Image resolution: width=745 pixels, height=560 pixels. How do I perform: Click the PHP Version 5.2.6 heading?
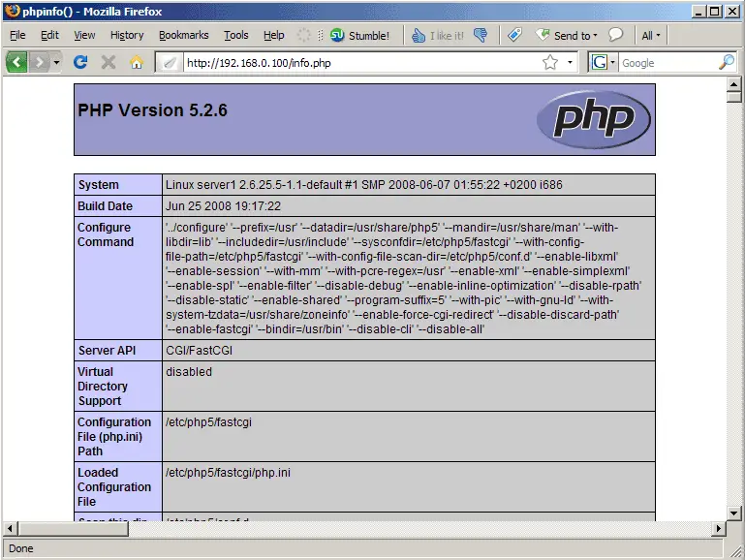point(152,110)
